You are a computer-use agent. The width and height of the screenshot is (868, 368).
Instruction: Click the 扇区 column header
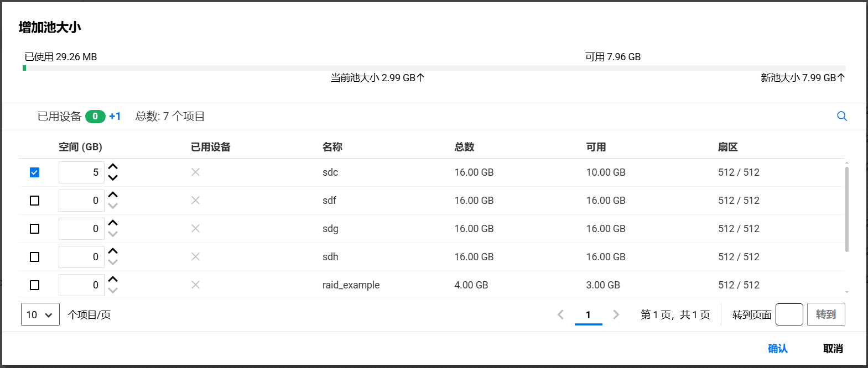coord(728,147)
